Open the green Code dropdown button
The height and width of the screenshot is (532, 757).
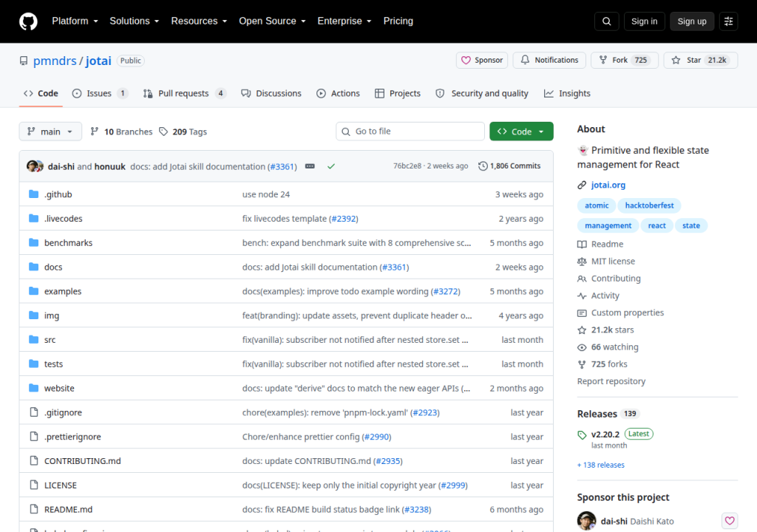pos(521,132)
